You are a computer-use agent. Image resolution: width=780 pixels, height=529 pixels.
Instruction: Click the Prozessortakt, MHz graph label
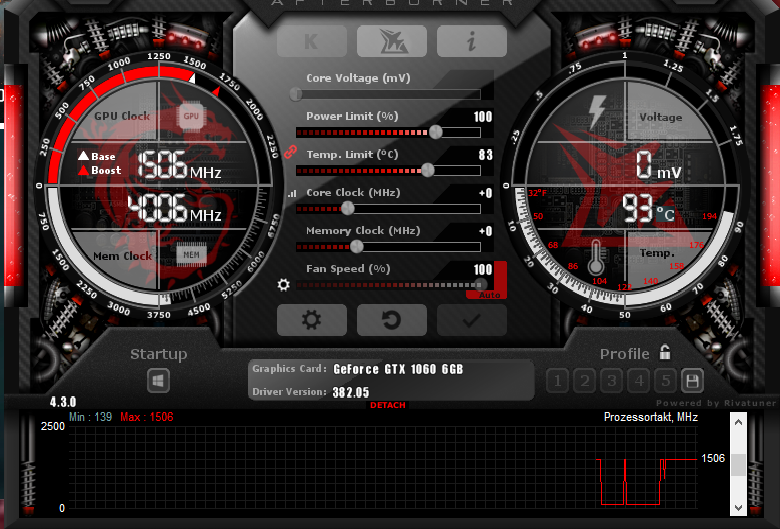coord(651,417)
